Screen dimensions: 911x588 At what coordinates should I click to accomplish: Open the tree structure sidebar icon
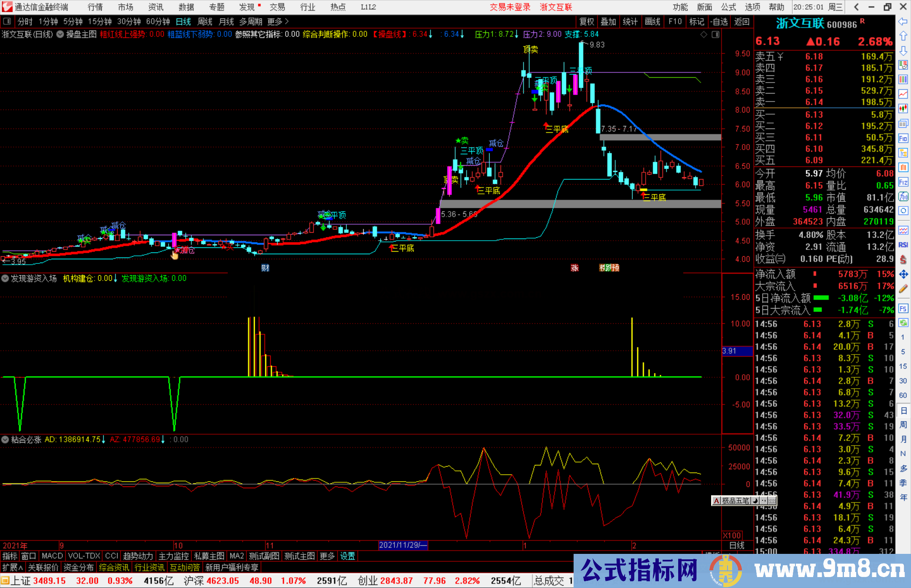tap(903, 153)
